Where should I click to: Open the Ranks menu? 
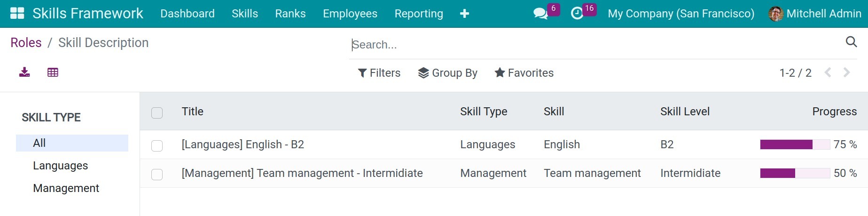tap(290, 14)
